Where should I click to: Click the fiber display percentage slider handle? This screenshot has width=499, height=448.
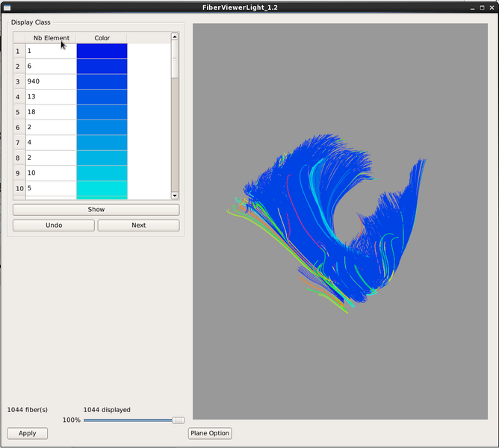[x=178, y=420]
